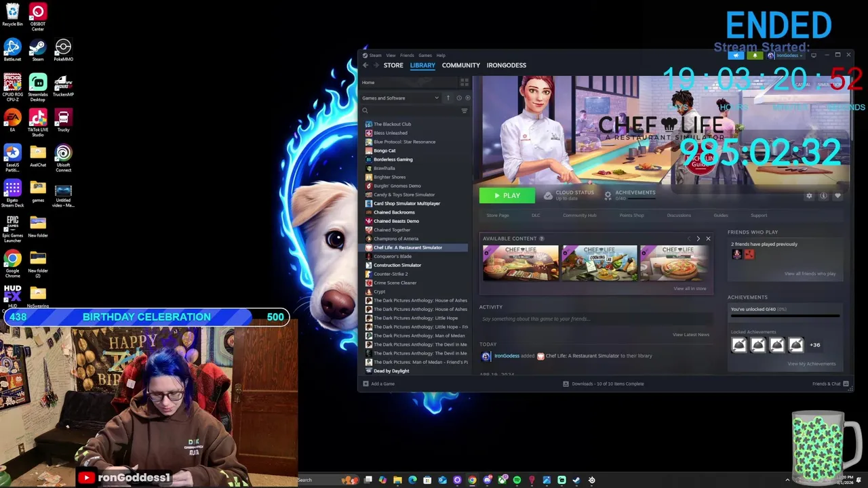The image size is (868, 488).
Task: Open advanced filter options icon
Action: [x=465, y=110]
